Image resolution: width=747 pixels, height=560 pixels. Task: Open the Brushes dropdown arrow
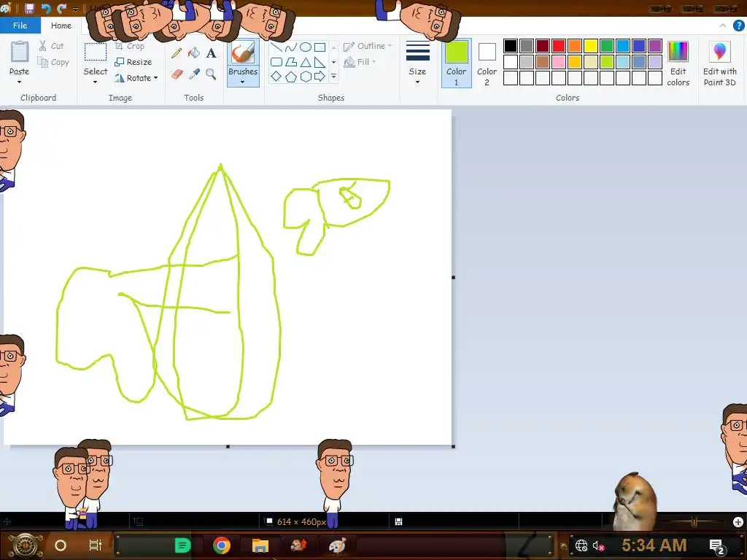242,82
